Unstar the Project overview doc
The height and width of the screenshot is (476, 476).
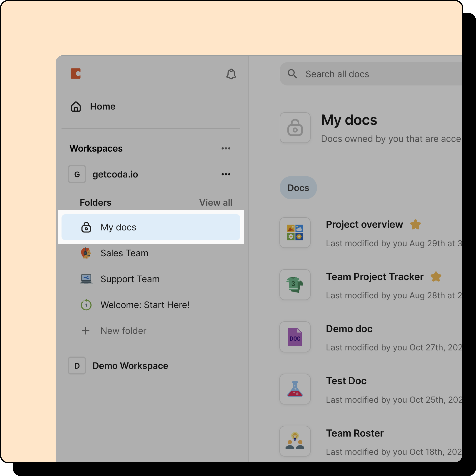[415, 224]
